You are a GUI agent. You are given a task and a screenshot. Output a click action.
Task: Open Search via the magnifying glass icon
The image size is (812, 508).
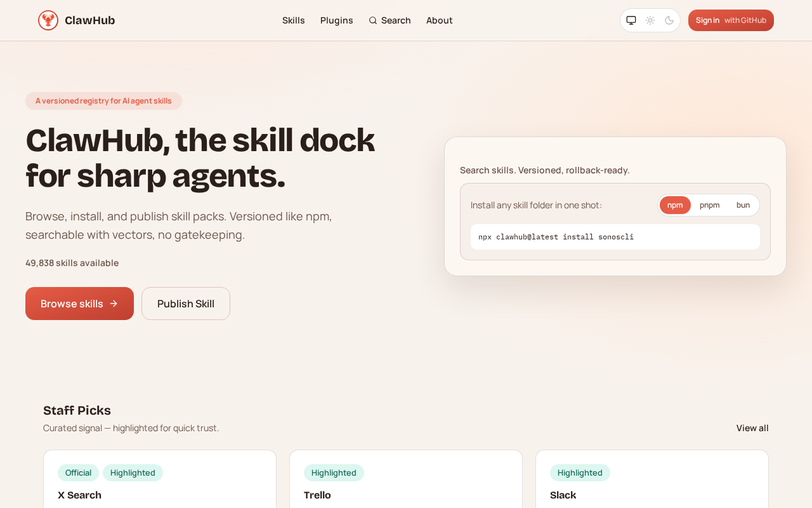click(374, 20)
